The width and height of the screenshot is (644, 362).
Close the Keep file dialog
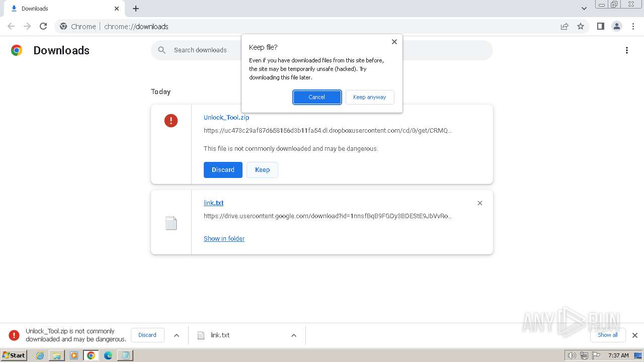(x=394, y=42)
